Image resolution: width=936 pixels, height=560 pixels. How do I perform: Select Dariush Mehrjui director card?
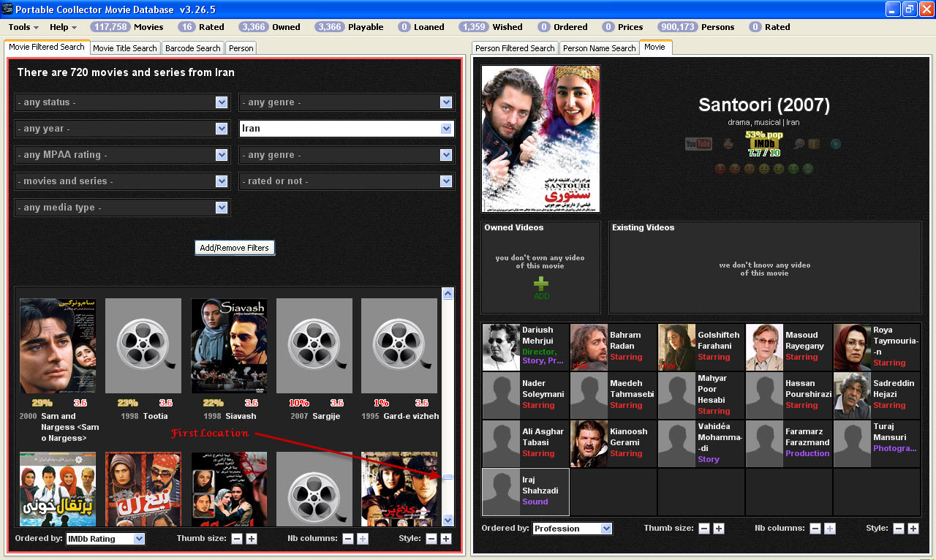pos(526,347)
